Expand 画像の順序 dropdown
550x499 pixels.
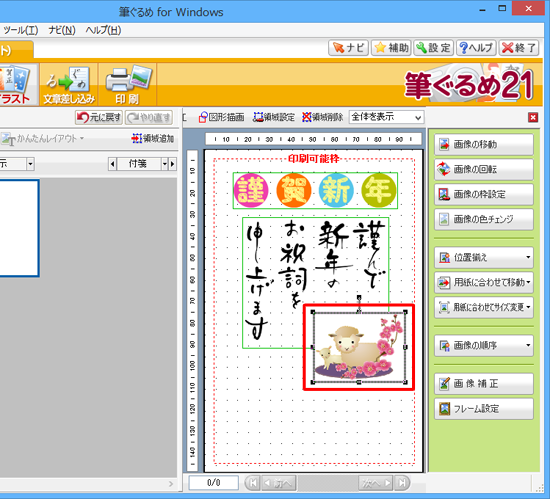tap(484, 346)
